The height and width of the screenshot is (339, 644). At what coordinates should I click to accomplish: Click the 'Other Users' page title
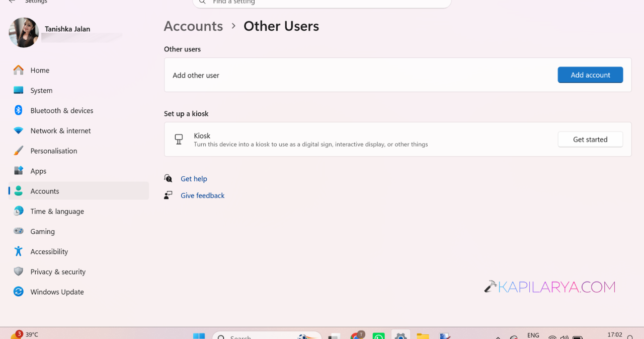[x=281, y=26]
